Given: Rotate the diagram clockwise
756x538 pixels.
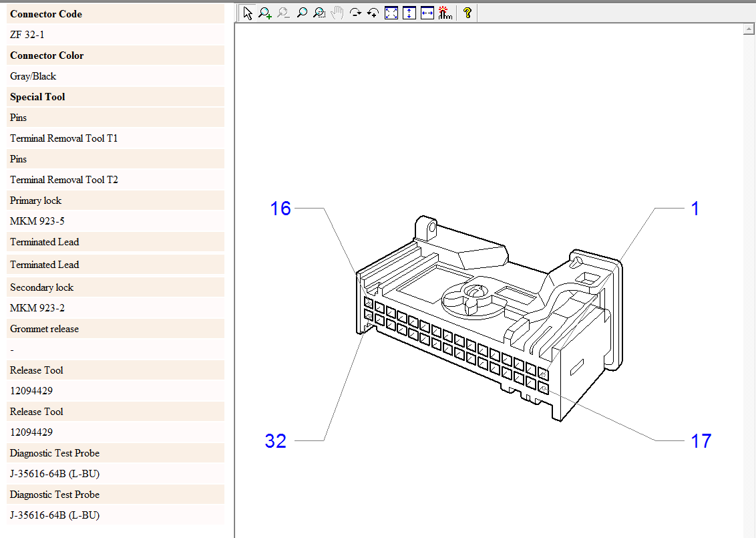Looking at the screenshot, I should (355, 13).
